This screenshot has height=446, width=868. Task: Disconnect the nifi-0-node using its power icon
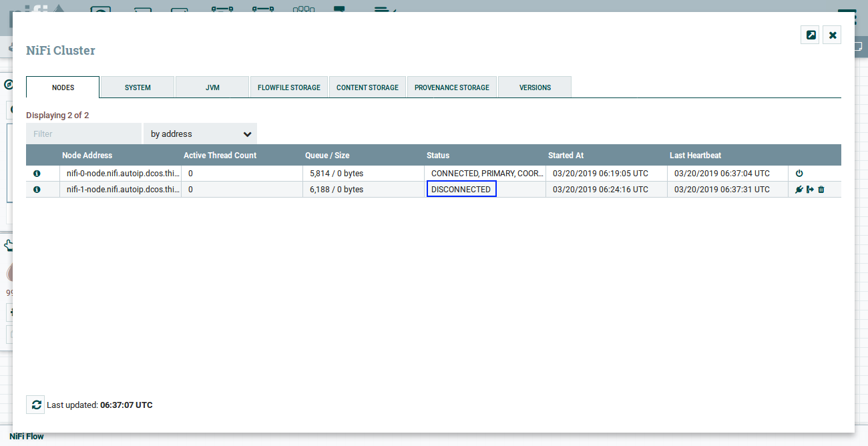pyautogui.click(x=799, y=174)
